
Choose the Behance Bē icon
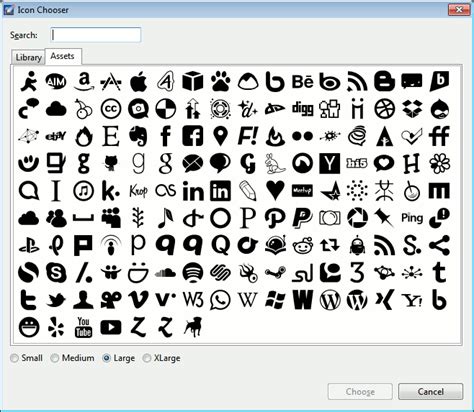[303, 81]
